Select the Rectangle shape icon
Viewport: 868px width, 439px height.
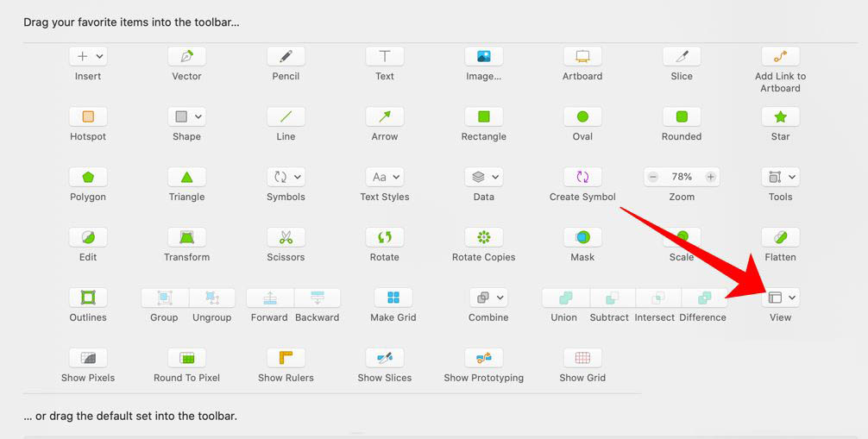pyautogui.click(x=484, y=116)
